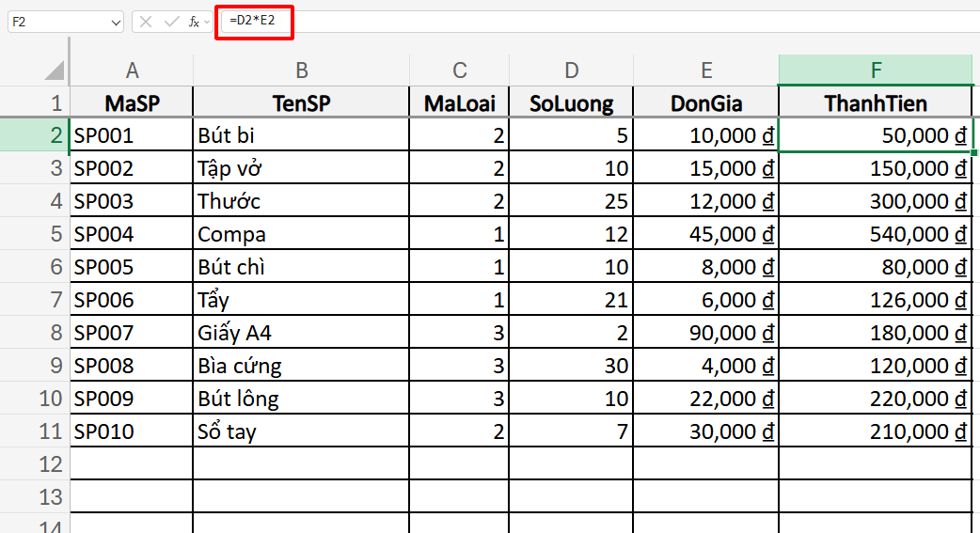Click the 540,000 đ ThanhTien cell

click(876, 234)
